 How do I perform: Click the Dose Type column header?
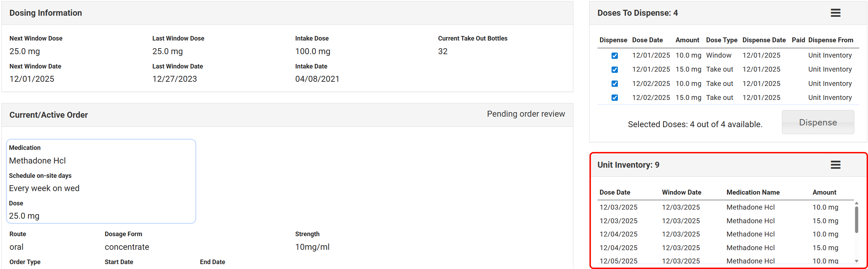[x=721, y=40]
